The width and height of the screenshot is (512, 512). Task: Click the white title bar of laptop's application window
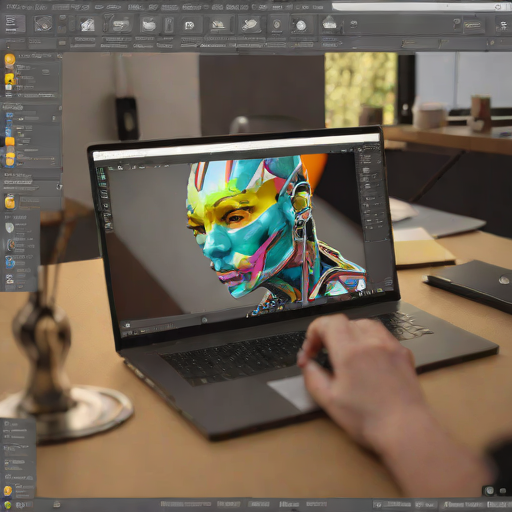point(237,147)
